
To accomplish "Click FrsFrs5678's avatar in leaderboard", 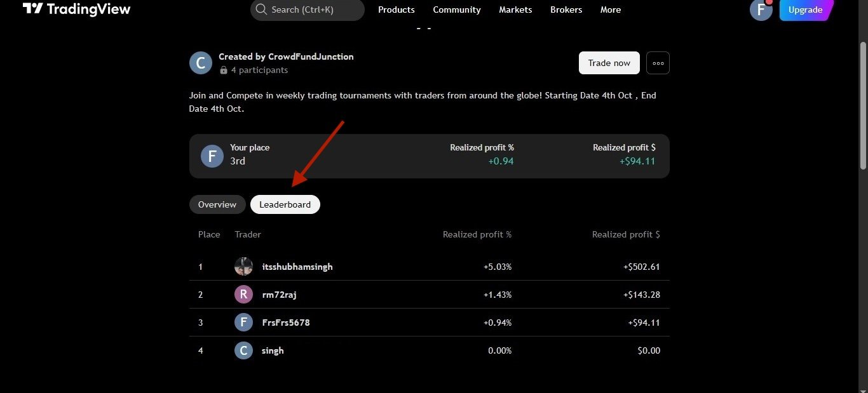I will click(243, 323).
